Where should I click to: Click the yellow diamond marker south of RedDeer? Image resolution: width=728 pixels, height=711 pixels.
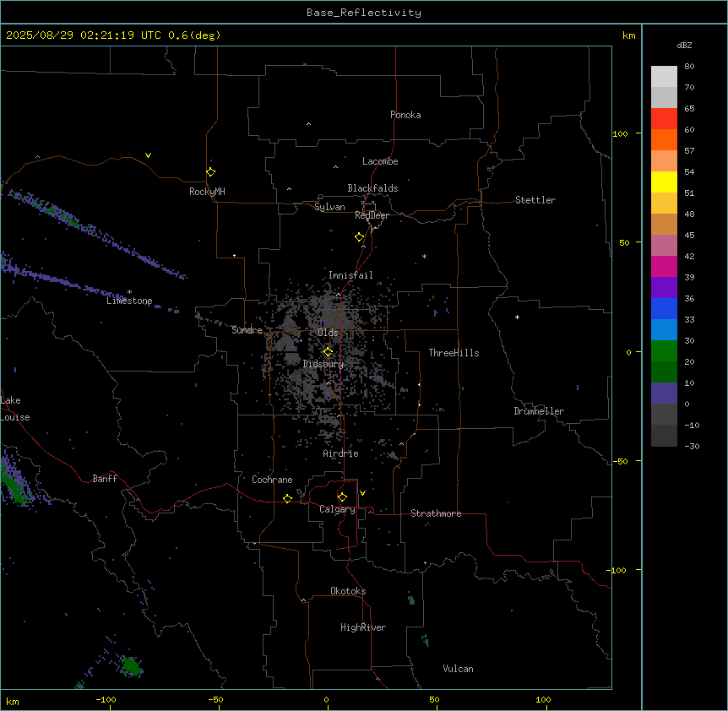tap(360, 237)
